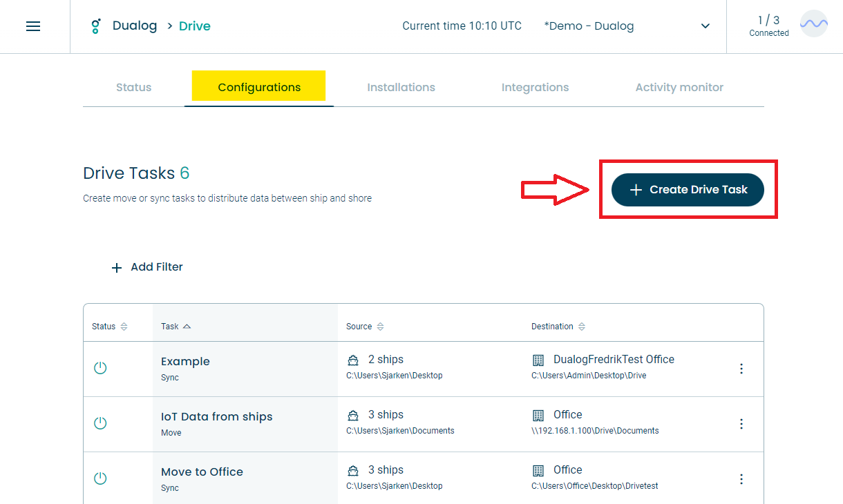Screen dimensions: 843x504
Task: Open the Example task name
Action: (185, 361)
